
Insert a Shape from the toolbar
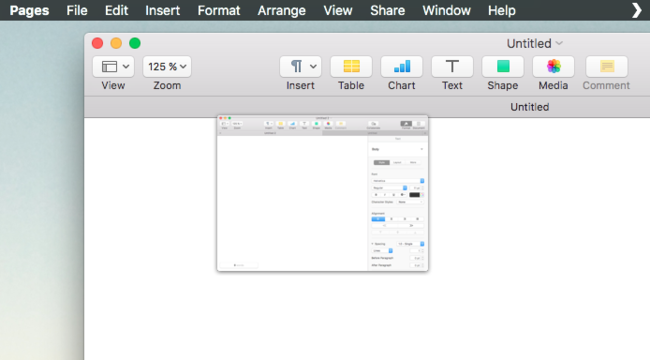point(503,66)
